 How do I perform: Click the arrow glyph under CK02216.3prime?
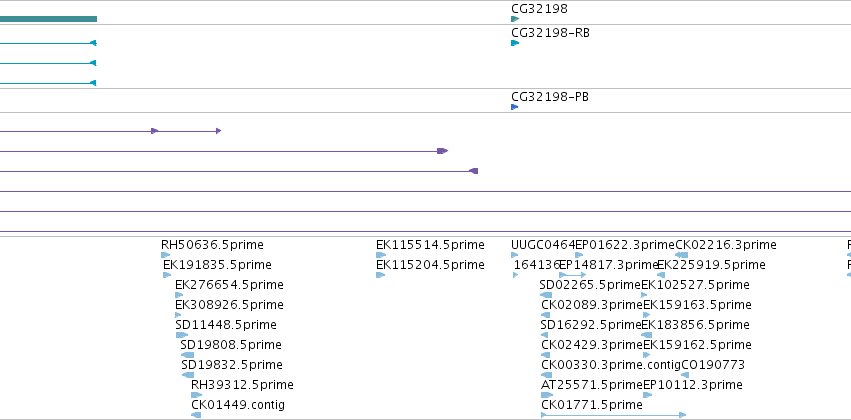click(x=682, y=255)
